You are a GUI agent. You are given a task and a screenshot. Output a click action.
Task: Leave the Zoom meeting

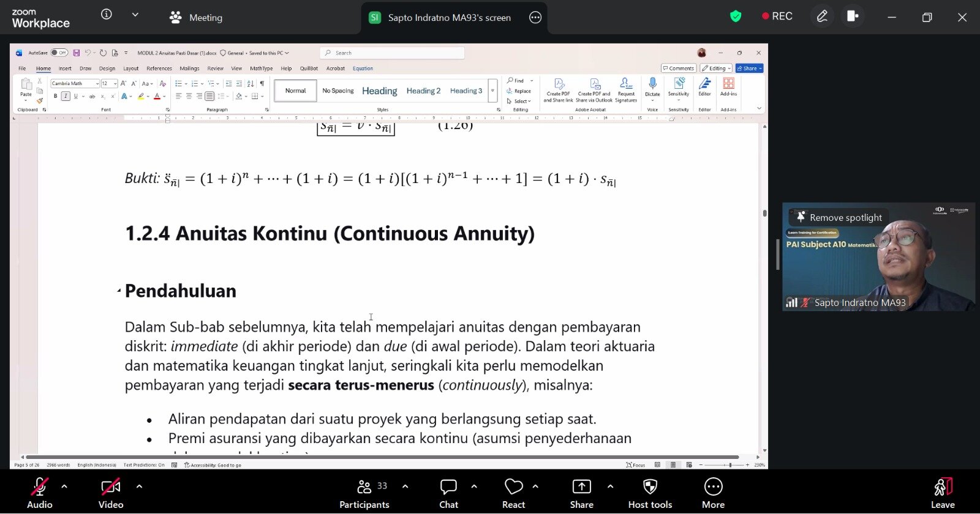coord(943,493)
